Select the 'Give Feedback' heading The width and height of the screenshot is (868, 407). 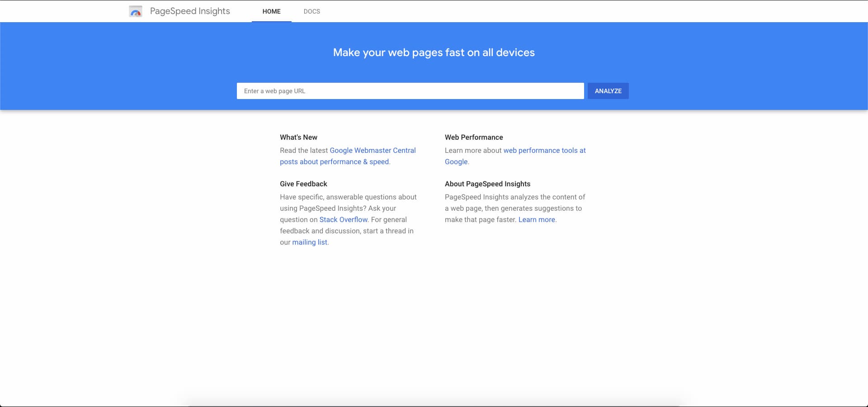[303, 184]
